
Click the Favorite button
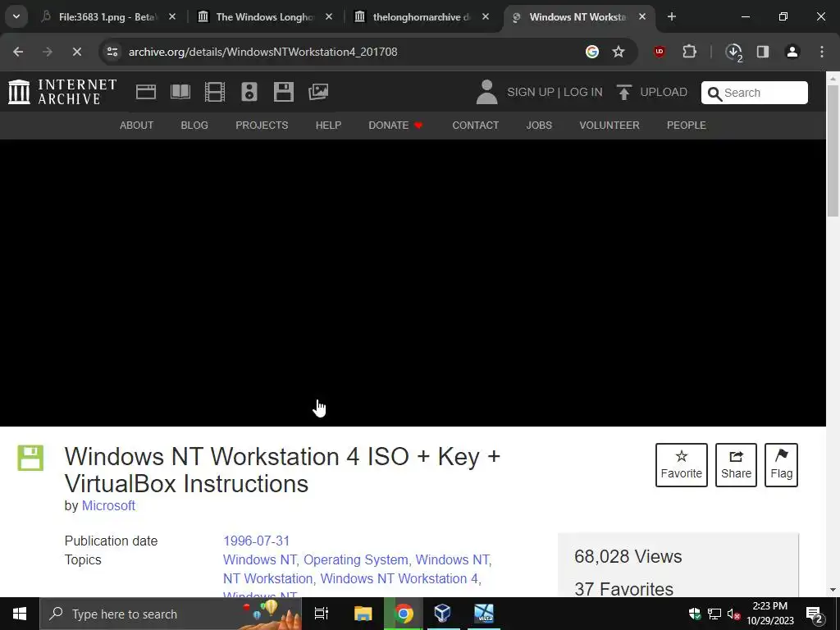(x=682, y=465)
